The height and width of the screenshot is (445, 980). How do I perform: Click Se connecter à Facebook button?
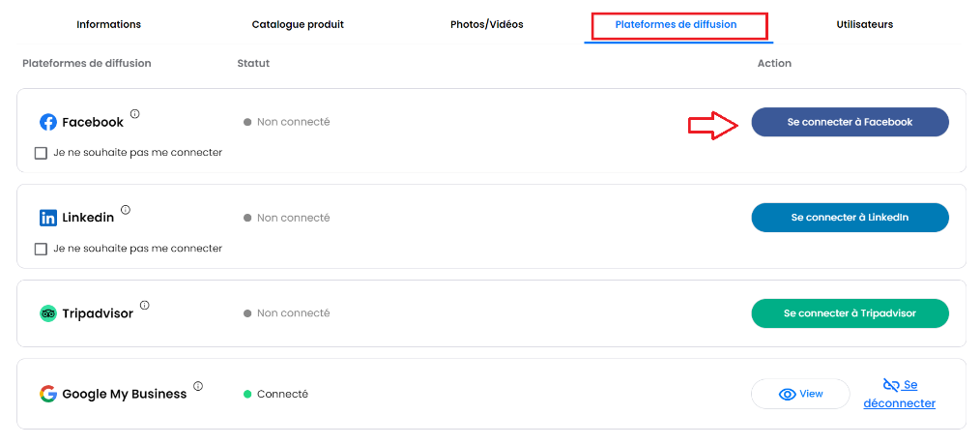(850, 122)
